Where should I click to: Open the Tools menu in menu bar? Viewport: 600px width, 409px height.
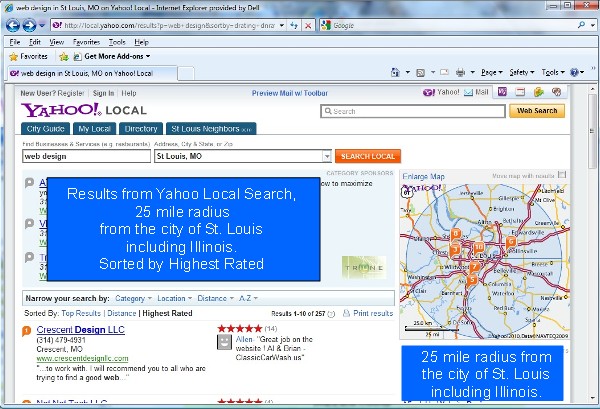pyautogui.click(x=117, y=43)
